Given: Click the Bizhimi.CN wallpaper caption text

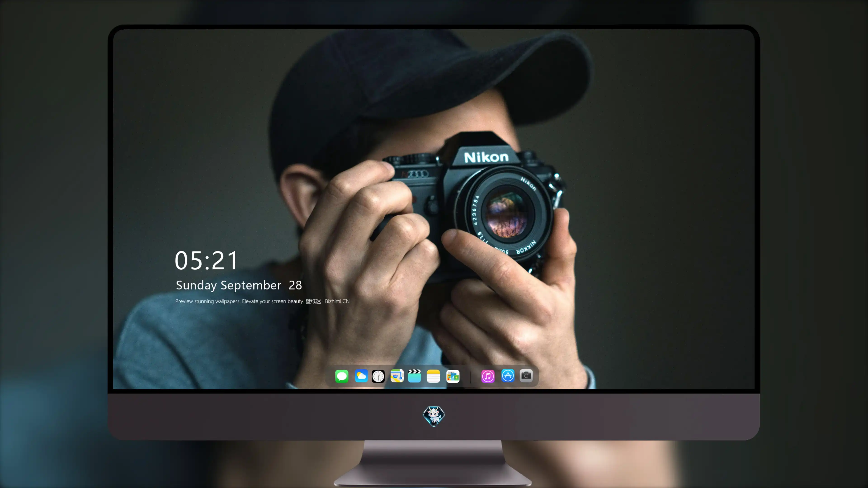Looking at the screenshot, I should 262,301.
